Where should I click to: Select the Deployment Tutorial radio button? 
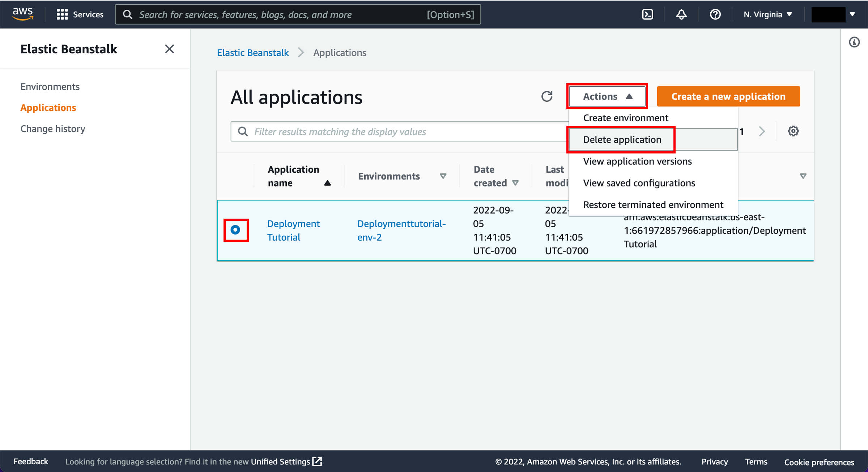pyautogui.click(x=235, y=230)
